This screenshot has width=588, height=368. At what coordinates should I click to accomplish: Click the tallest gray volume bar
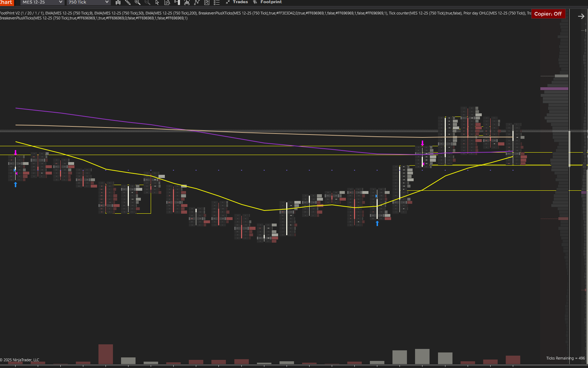coord(422,356)
